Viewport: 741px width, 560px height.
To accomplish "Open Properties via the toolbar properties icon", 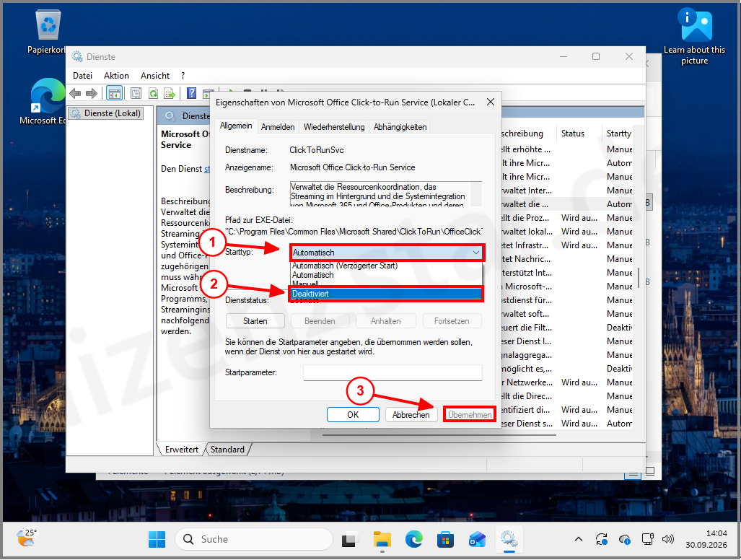I will [x=136, y=94].
